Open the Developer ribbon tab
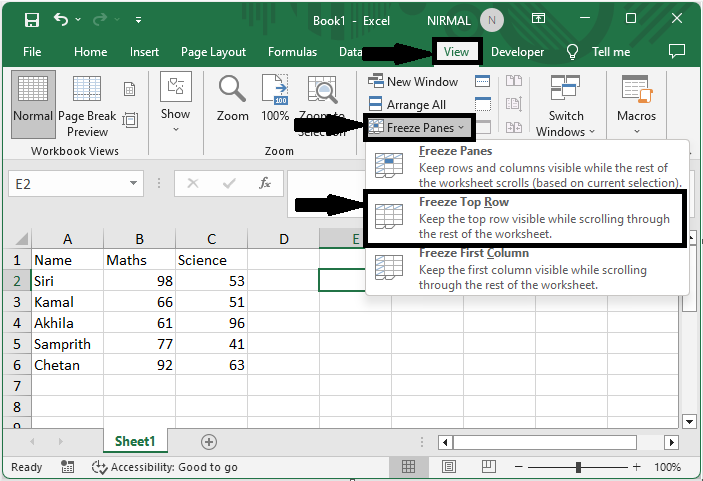This screenshot has width=703, height=481. pyautogui.click(x=517, y=52)
